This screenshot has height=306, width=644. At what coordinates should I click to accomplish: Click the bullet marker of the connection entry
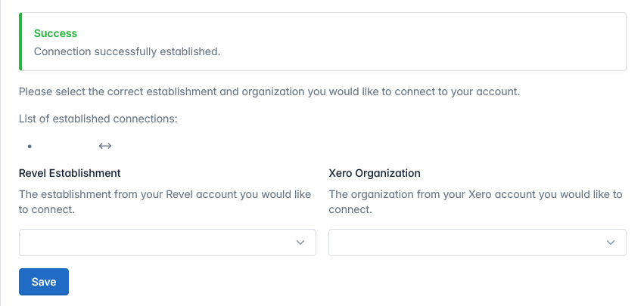pyautogui.click(x=30, y=146)
